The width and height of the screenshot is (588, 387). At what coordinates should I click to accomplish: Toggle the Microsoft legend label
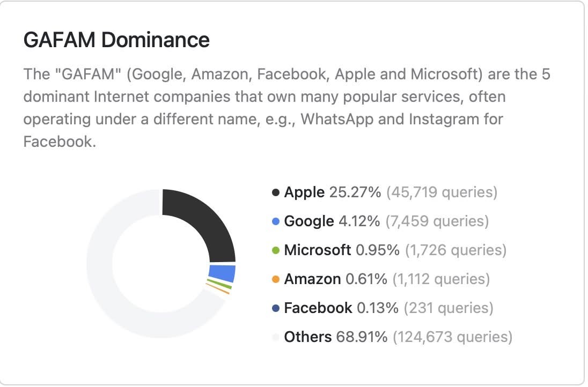click(317, 250)
